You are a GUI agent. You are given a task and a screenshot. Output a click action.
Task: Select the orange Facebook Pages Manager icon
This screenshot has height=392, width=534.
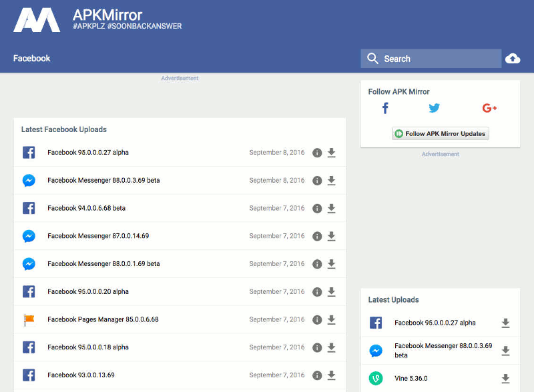coord(29,319)
